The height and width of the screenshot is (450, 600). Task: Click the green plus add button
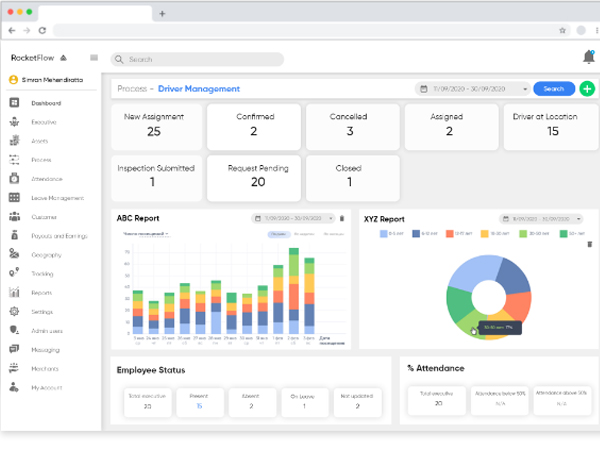[587, 89]
